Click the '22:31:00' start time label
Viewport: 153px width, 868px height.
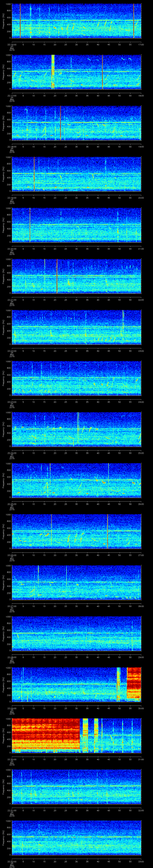[12, 810]
